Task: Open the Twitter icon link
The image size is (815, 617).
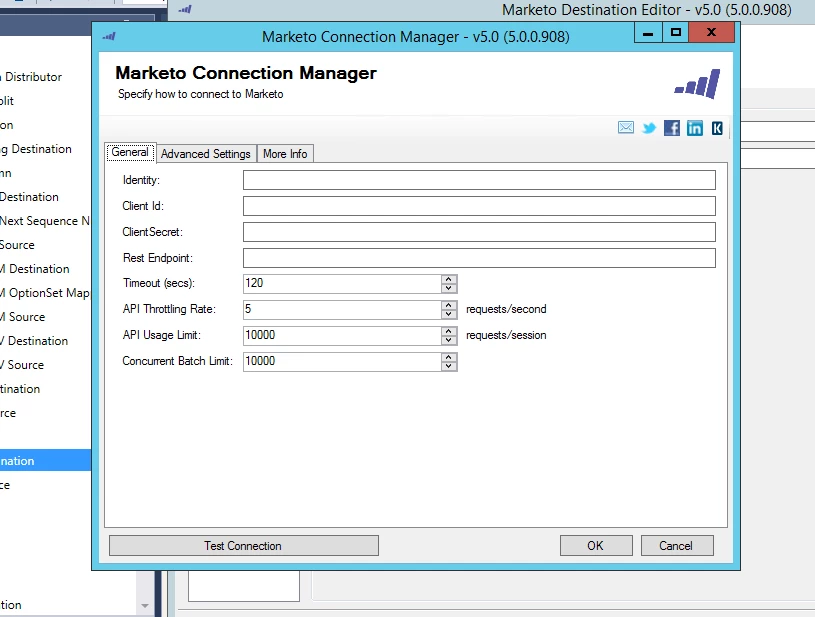Action: (x=649, y=128)
